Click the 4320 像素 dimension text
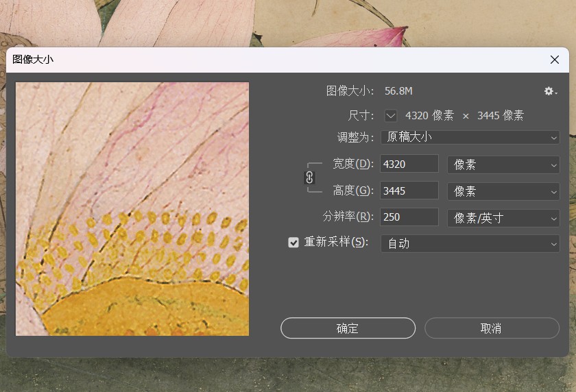 429,116
